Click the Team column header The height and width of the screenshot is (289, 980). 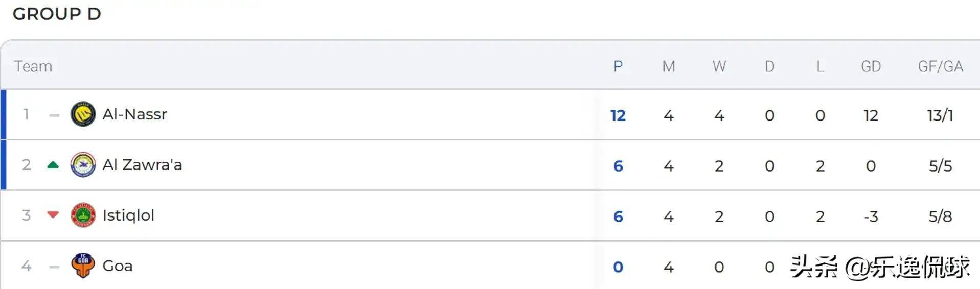[33, 66]
